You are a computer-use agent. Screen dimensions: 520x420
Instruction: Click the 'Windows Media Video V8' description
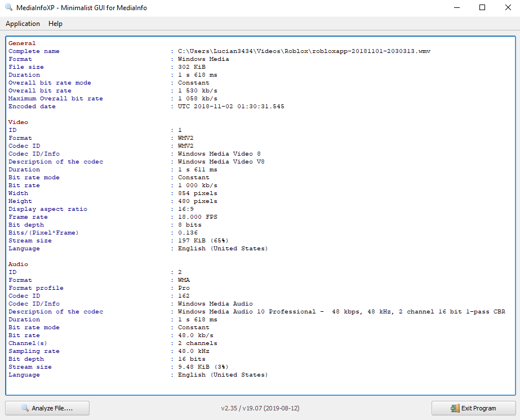pos(221,162)
